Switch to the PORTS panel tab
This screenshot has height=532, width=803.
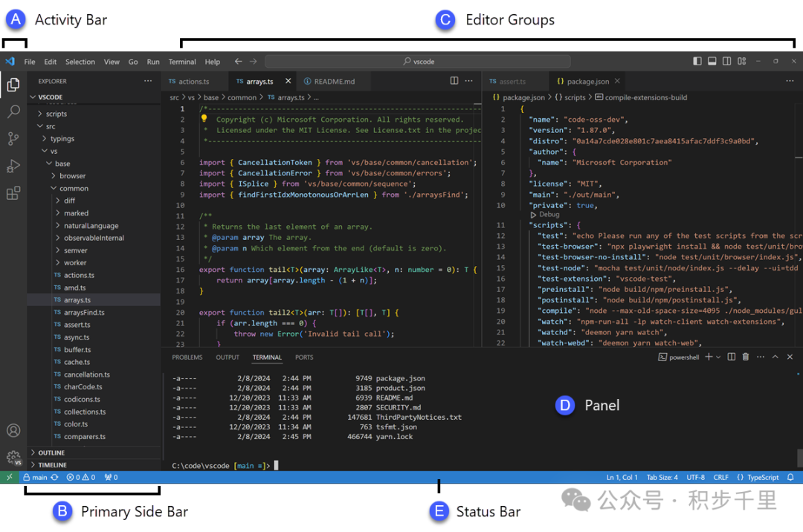[x=304, y=357]
